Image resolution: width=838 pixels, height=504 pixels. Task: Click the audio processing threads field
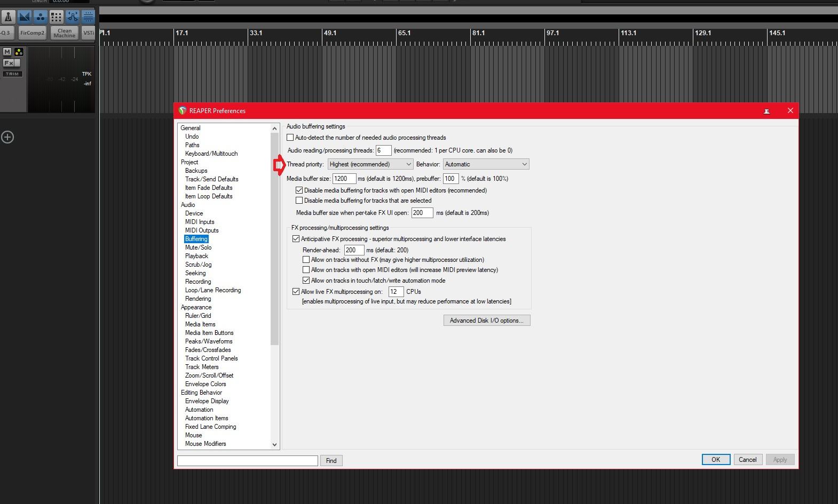pos(383,150)
